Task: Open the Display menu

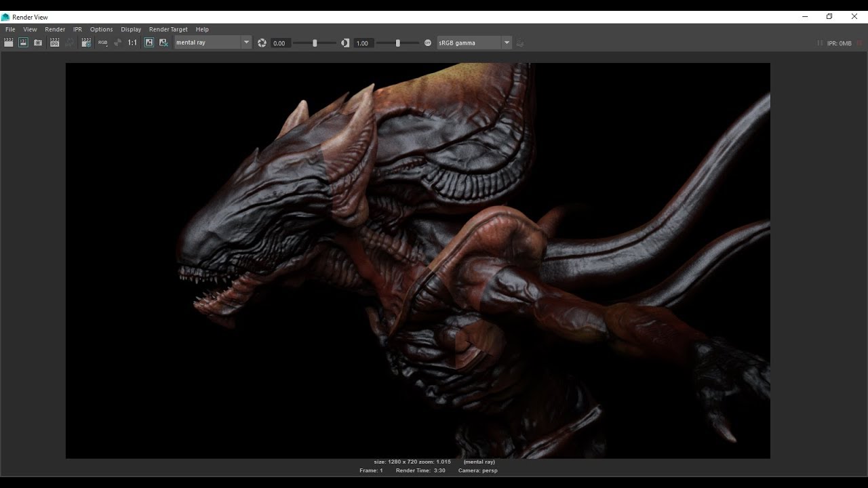Action: click(131, 29)
